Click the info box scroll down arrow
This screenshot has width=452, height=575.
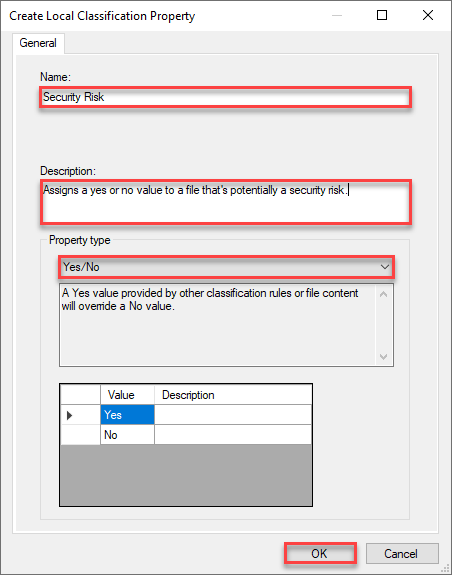[x=384, y=356]
